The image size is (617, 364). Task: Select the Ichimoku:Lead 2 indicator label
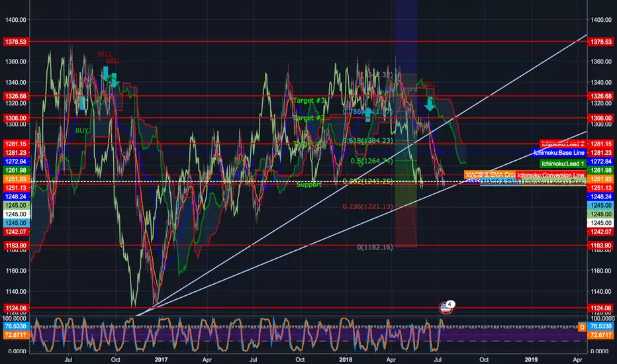coord(563,144)
